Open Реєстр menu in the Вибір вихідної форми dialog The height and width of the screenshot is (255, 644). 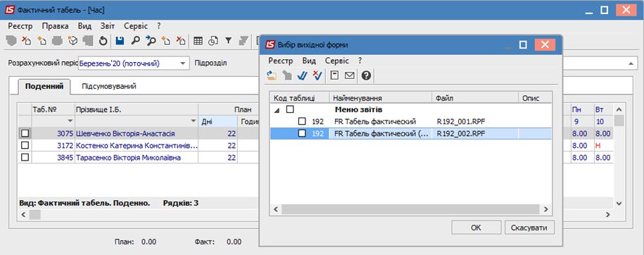pos(281,61)
